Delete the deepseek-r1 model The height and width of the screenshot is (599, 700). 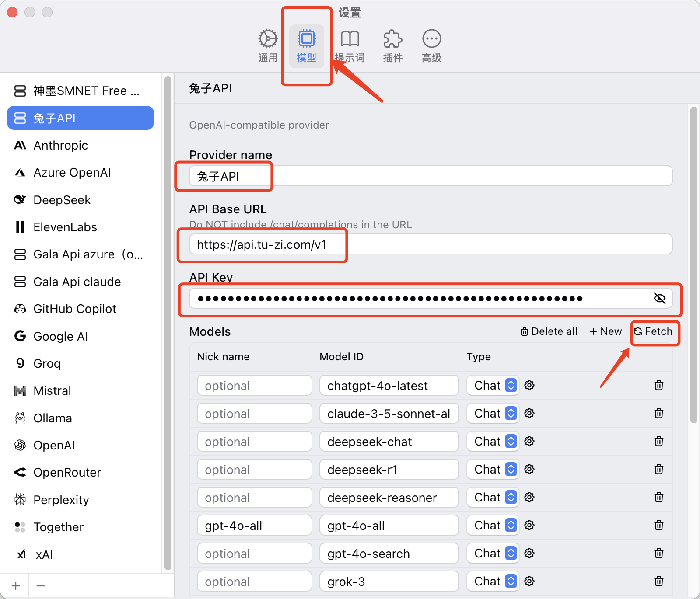pyautogui.click(x=659, y=469)
